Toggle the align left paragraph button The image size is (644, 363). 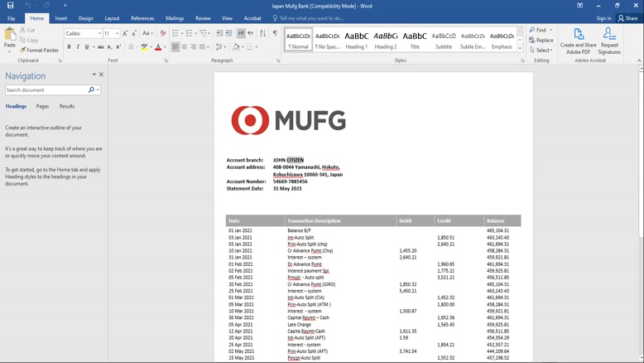pyautogui.click(x=175, y=47)
